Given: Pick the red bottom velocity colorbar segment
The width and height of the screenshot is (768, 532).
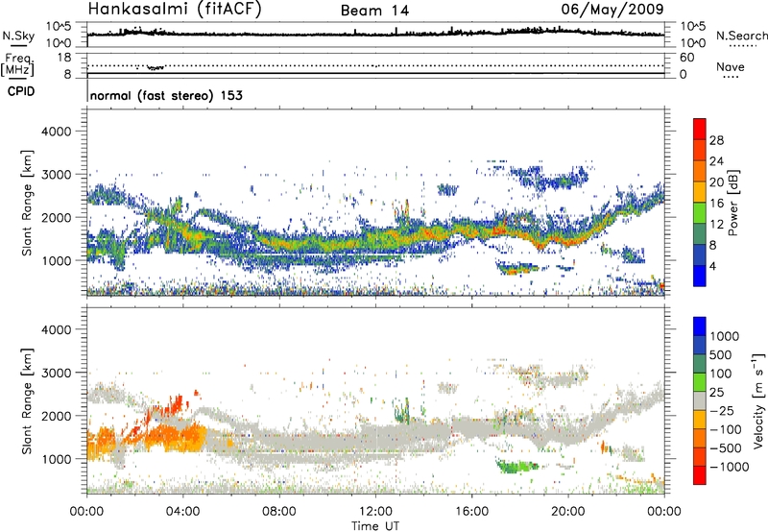Looking at the screenshot, I should coord(700,475).
